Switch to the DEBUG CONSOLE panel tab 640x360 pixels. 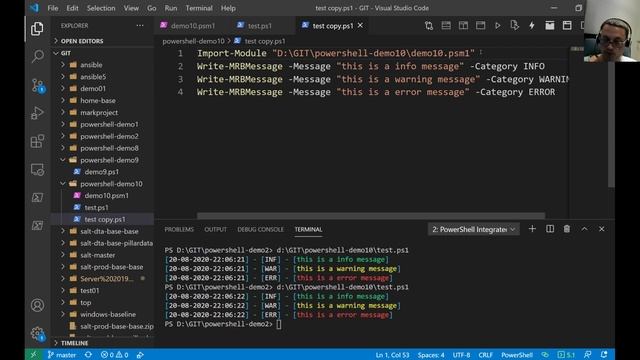pos(260,229)
